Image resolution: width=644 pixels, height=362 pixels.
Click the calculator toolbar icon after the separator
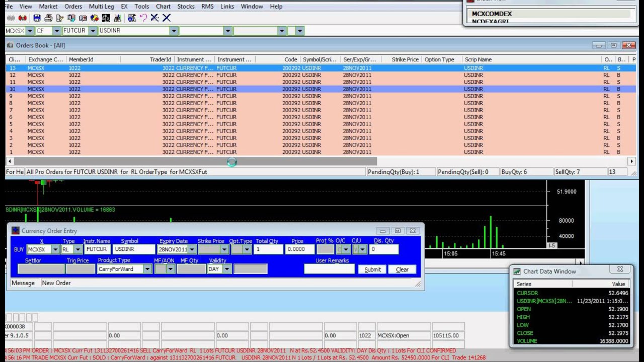click(x=132, y=18)
